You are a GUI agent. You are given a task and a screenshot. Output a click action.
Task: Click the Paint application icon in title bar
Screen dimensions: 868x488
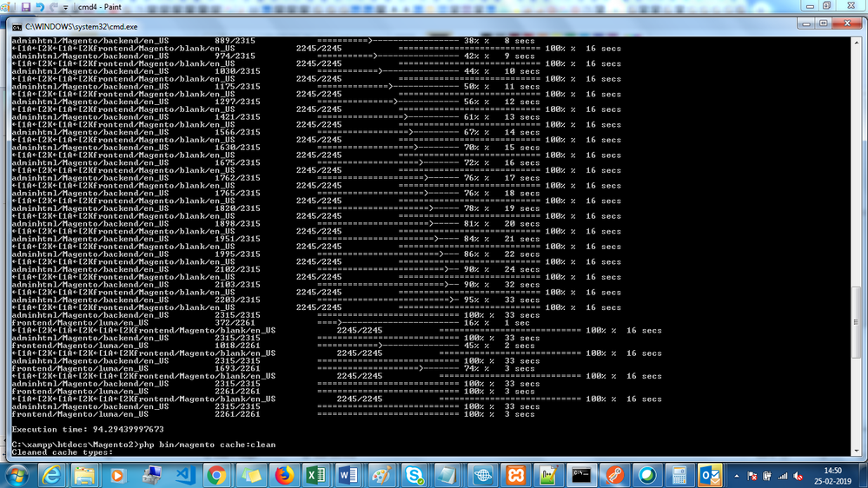click(x=5, y=7)
